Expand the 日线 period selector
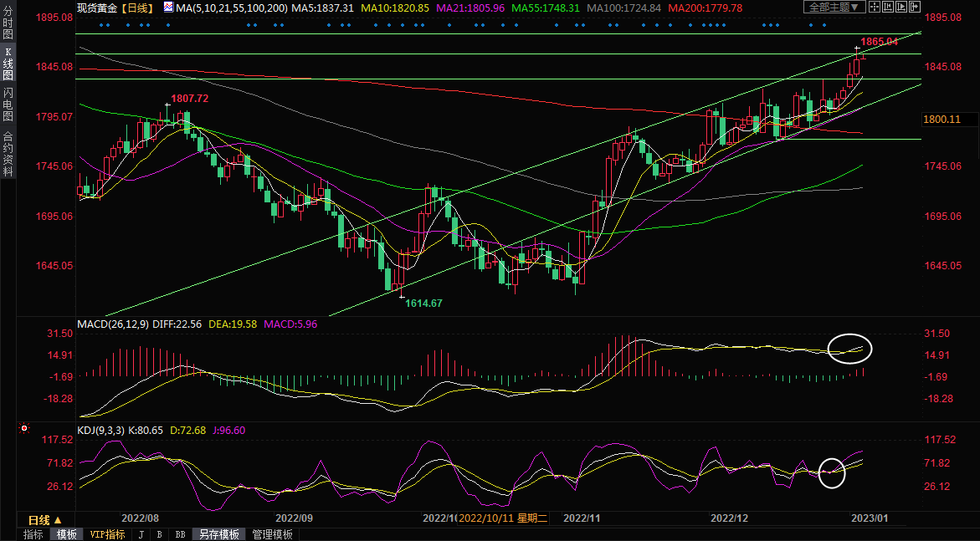 [x=45, y=519]
